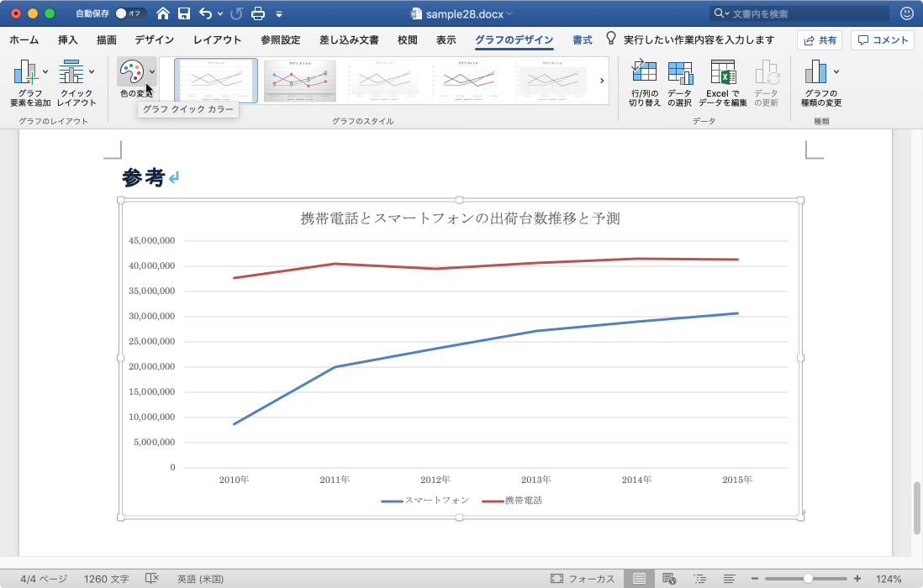The width and height of the screenshot is (923, 588).
Task: Show more chart styles with gallery arrow
Action: coord(602,81)
